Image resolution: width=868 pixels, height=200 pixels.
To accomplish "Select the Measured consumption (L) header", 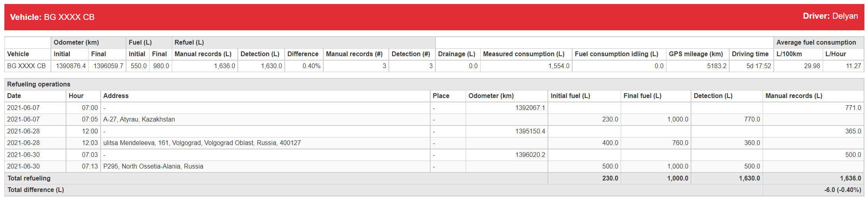I will tap(524, 54).
